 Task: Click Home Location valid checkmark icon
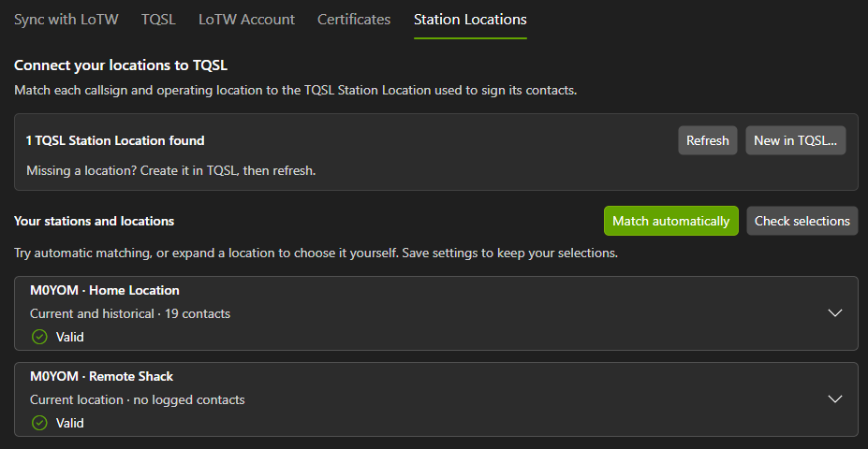(39, 336)
